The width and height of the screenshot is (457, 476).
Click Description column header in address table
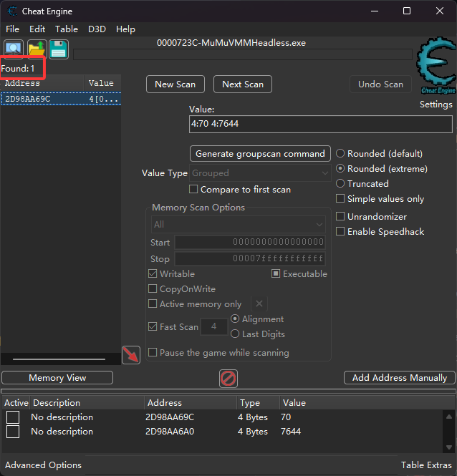point(87,403)
